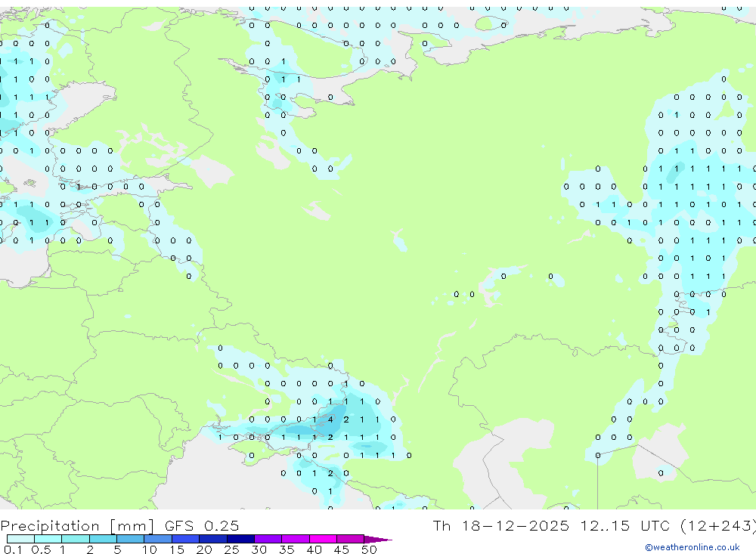Screen dimensions: 756x554
Task: Select the 40–45 mm magenta legend swatch
Action: point(323,539)
